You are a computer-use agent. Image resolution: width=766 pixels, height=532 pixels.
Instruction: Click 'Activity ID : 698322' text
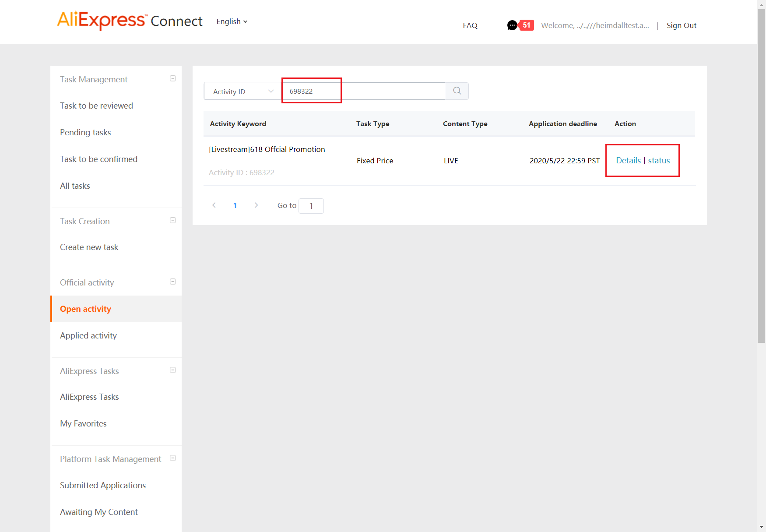[x=242, y=173]
